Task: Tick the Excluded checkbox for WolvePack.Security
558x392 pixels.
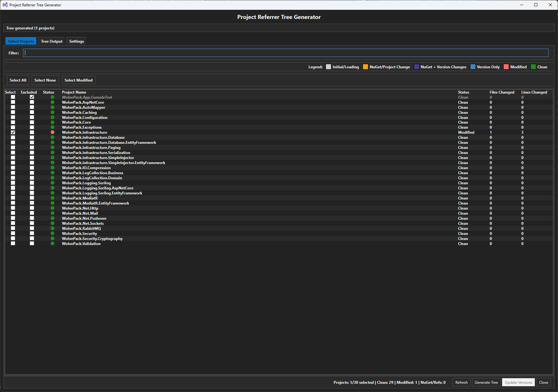Action: (x=32, y=233)
